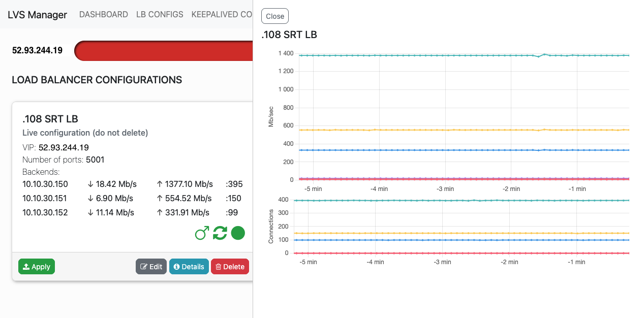The width and height of the screenshot is (644, 318).
Task: Select backend 10.10.30.151
Action: [x=45, y=198]
